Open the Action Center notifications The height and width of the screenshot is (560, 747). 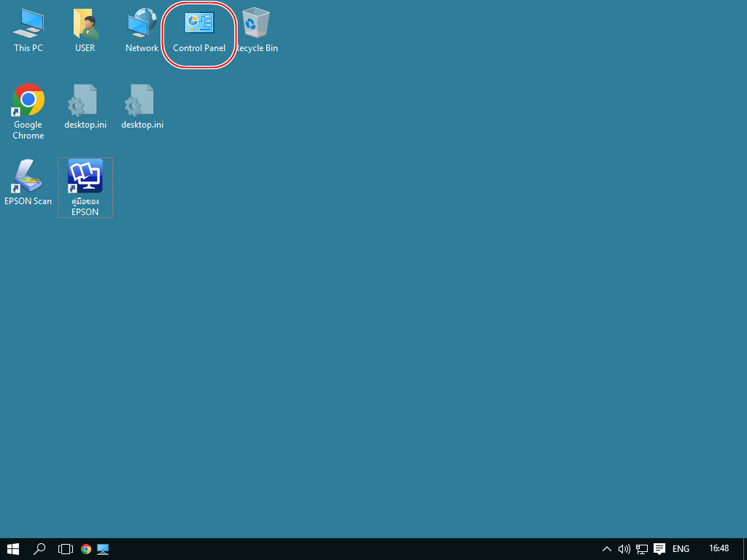point(659,548)
